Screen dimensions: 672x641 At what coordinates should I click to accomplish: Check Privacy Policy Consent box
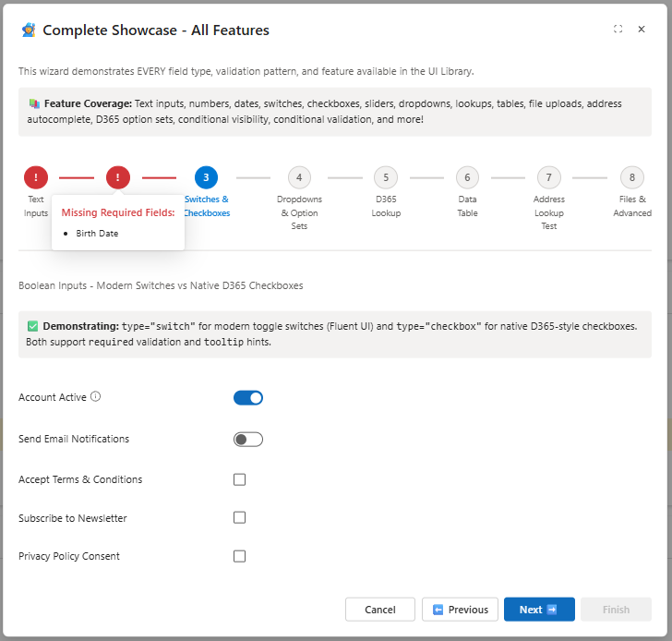240,556
